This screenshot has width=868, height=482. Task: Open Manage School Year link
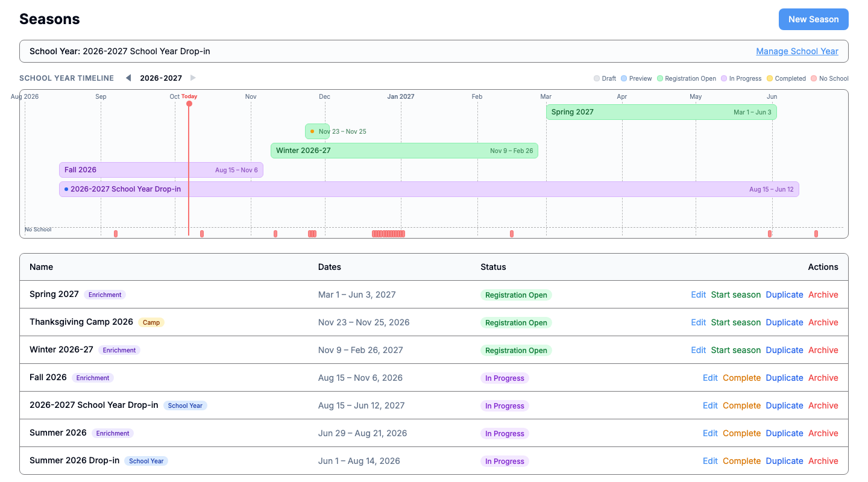797,51
